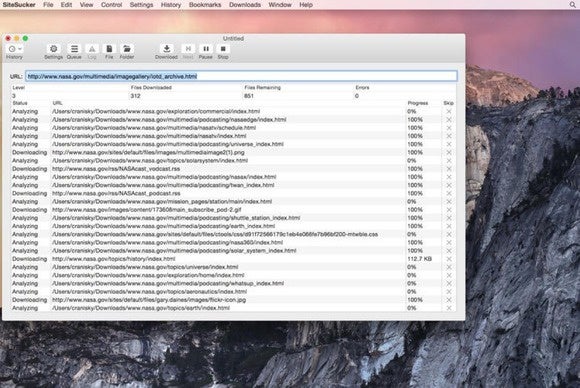Image resolution: width=580 pixels, height=388 pixels.
Task: Skip the 173608main_subscribe_pod-2.gif download
Action: [x=449, y=210]
